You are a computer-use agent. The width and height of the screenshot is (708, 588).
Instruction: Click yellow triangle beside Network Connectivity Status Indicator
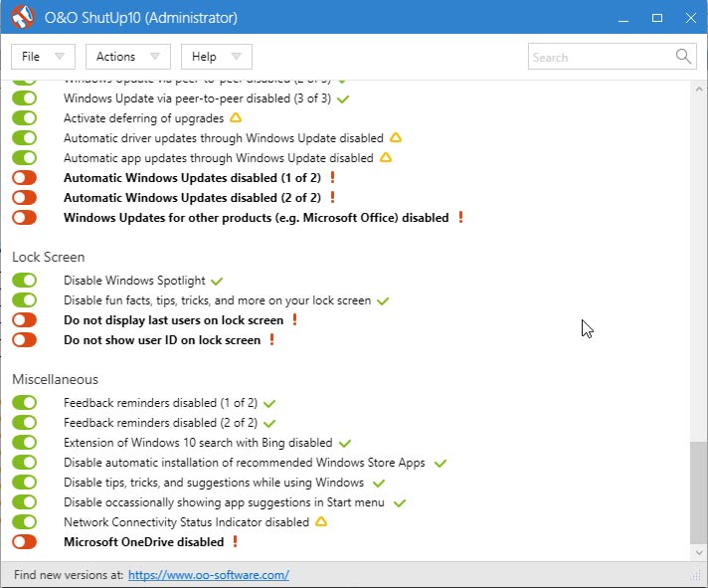click(x=321, y=521)
